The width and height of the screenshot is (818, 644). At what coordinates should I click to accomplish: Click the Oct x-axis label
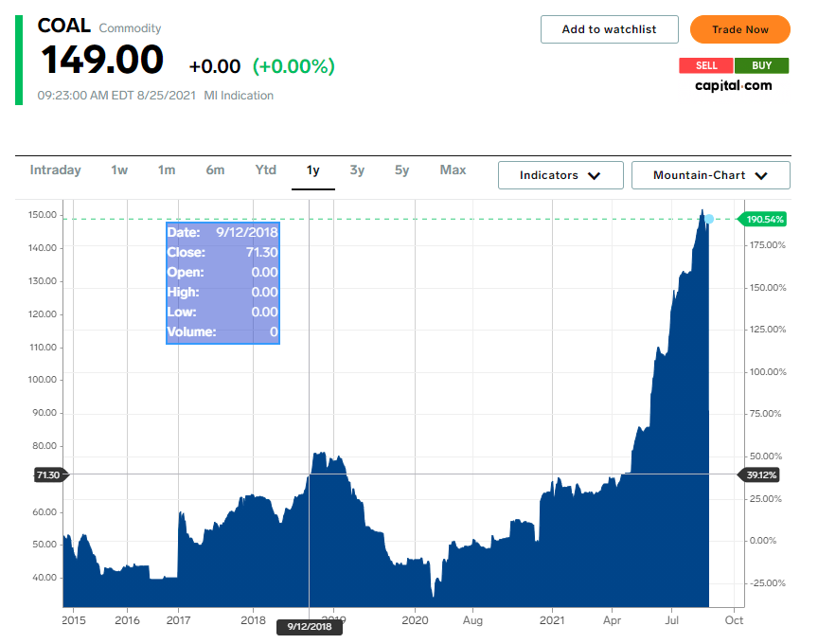tap(734, 620)
